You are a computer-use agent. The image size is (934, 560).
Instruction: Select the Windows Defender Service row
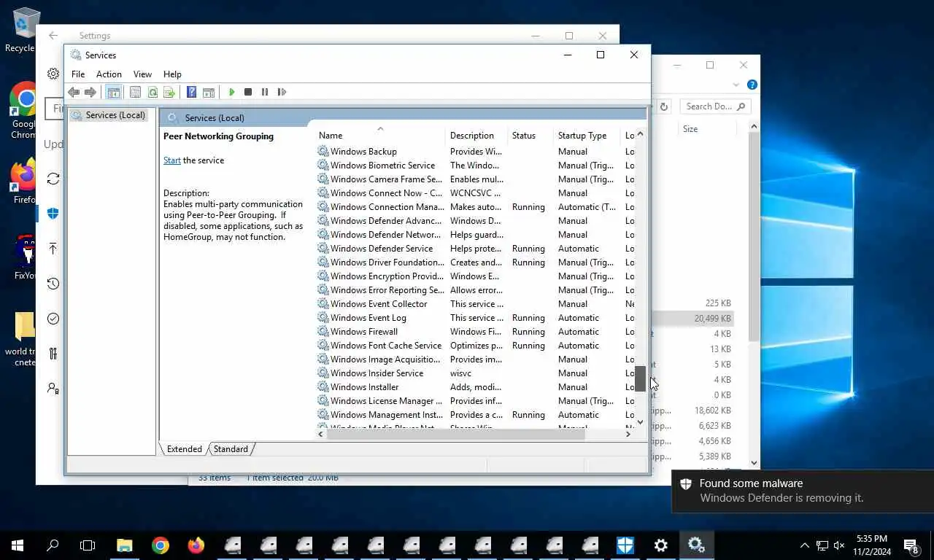pyautogui.click(x=476, y=249)
